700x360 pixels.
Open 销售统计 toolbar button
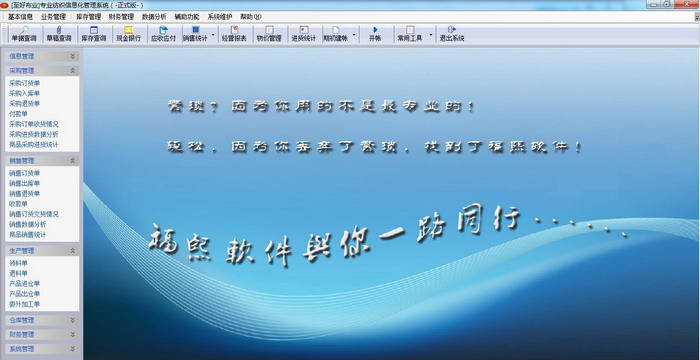click(x=195, y=34)
